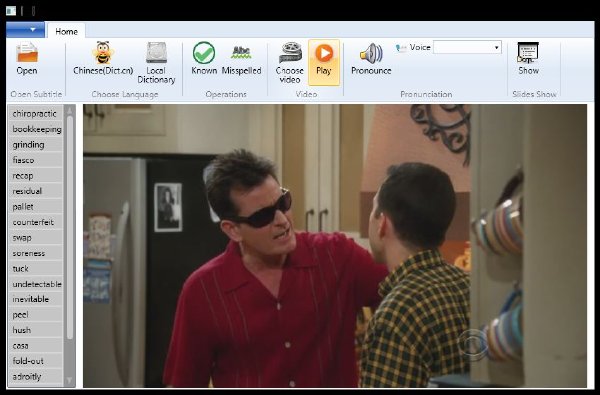Switch to the Home ribbon tab
The height and width of the screenshot is (395, 600).
[x=66, y=31]
